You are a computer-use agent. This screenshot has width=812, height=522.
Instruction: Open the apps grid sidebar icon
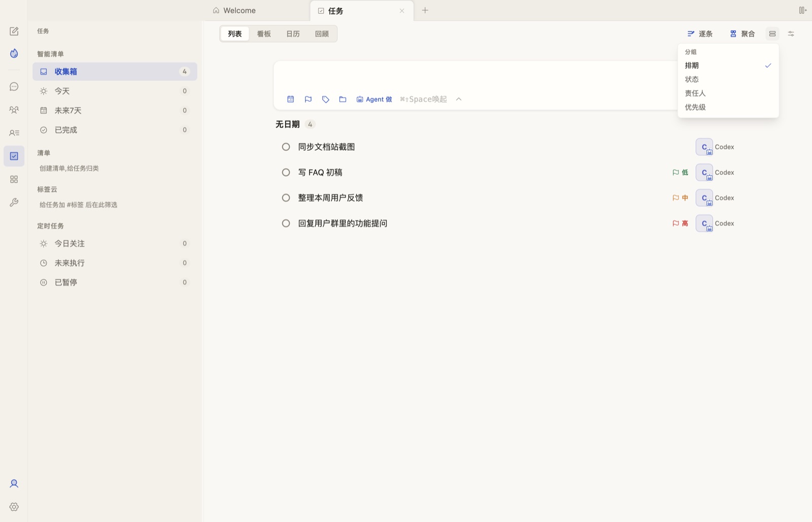tap(14, 179)
